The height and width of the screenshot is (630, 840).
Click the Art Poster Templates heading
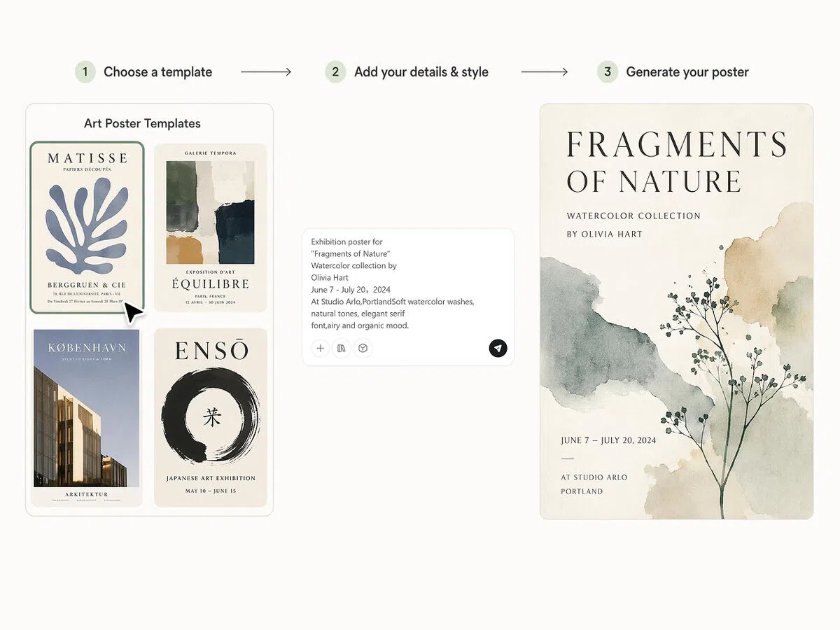tap(142, 124)
